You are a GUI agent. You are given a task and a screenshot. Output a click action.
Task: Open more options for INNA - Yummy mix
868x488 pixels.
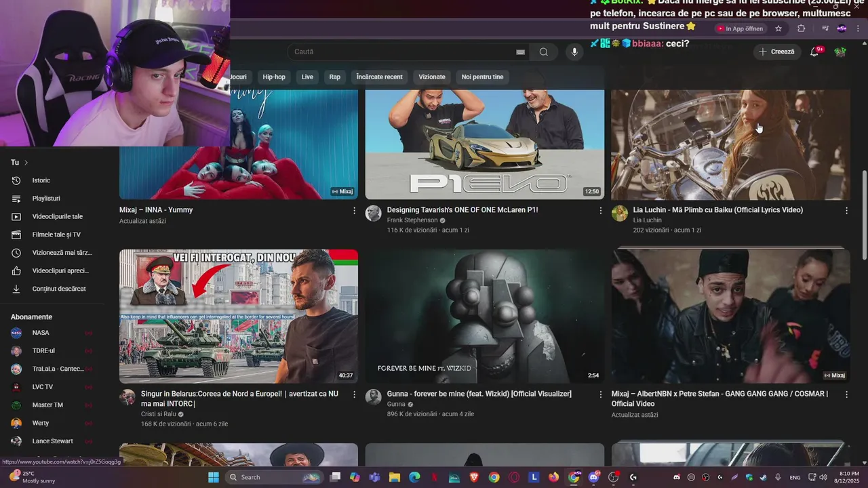pyautogui.click(x=354, y=211)
